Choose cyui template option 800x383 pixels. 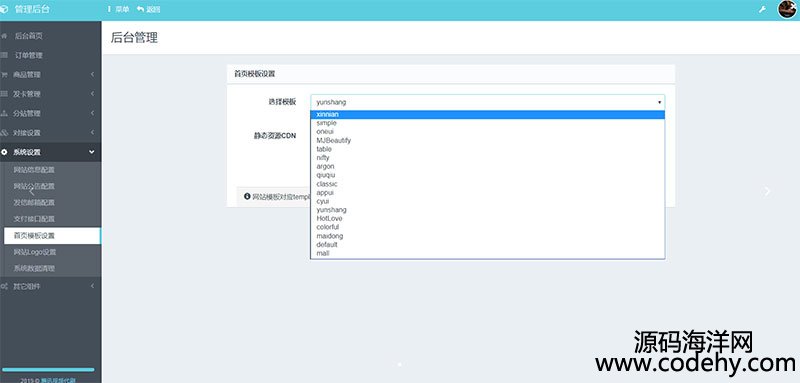tap(487, 201)
